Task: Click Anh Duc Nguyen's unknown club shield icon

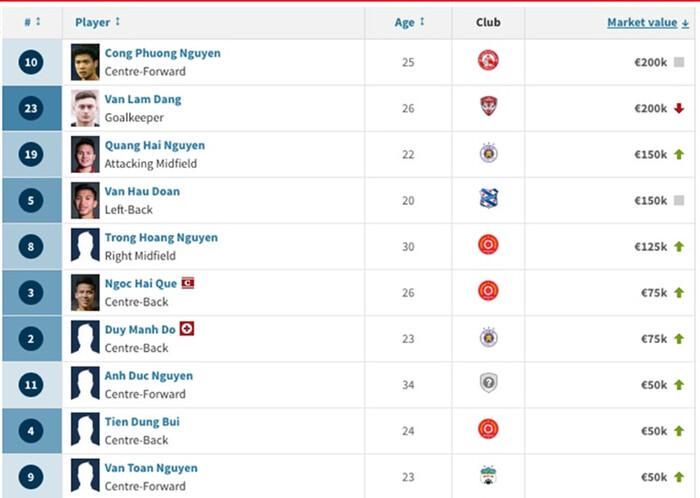Action: [x=488, y=383]
